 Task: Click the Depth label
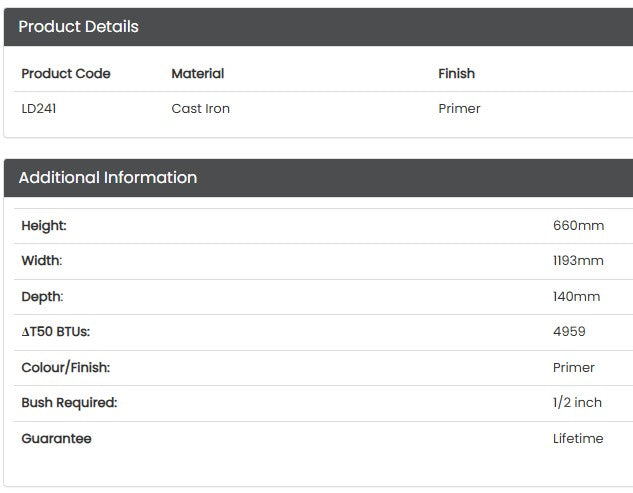(x=42, y=297)
